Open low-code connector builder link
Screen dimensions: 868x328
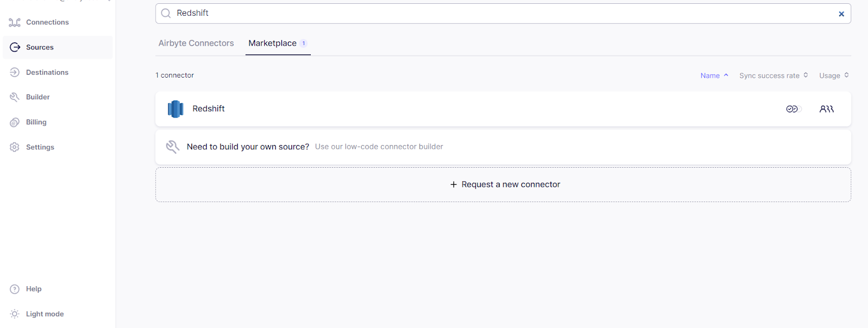(379, 147)
